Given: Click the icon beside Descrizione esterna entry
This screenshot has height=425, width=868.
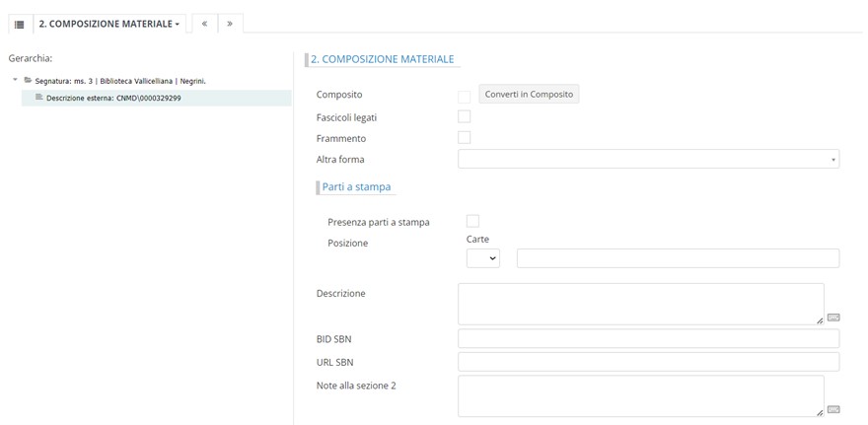Looking at the screenshot, I should pyautogui.click(x=38, y=98).
